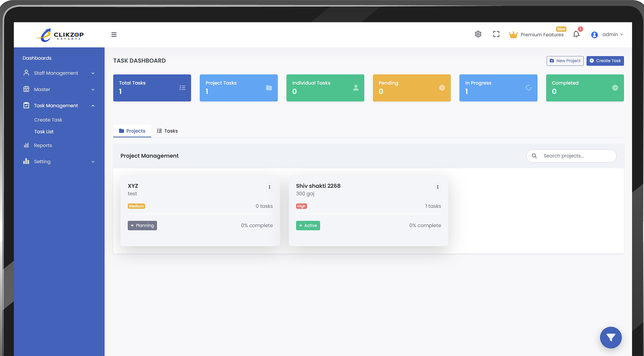Screen dimensions: 644x356
Task: Click the Create Task button
Action: pyautogui.click(x=605, y=61)
